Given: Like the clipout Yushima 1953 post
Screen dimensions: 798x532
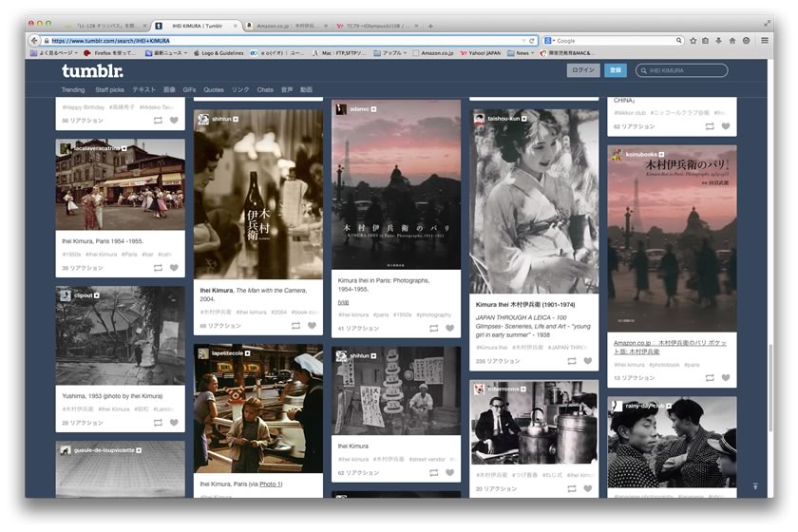Looking at the screenshot, I should pyautogui.click(x=174, y=423).
